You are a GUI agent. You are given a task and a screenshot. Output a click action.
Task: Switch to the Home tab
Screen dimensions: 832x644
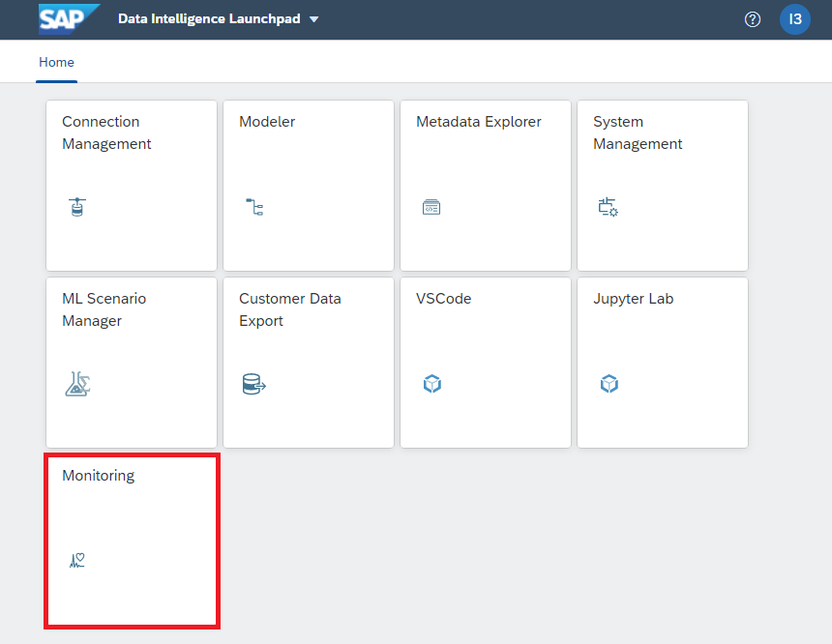click(x=56, y=63)
